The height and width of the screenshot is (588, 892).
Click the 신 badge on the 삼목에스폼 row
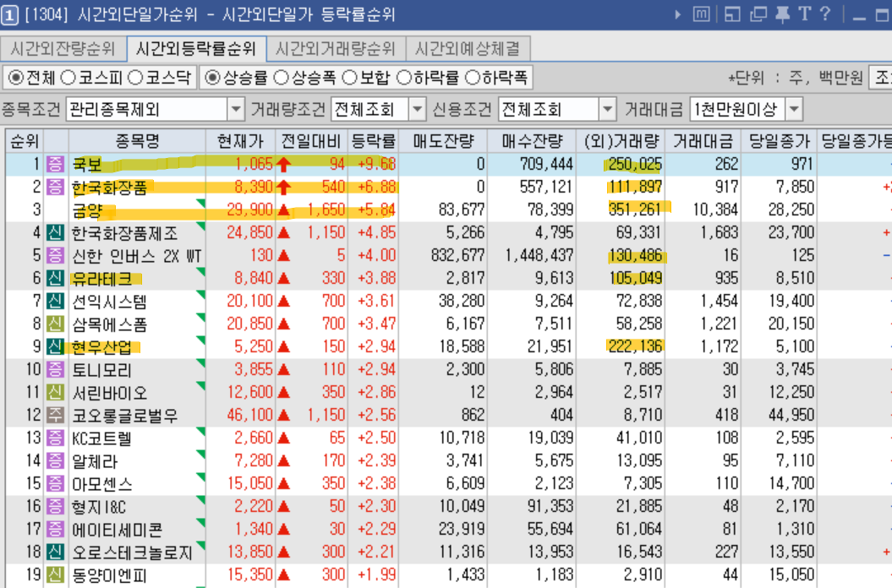(x=55, y=323)
